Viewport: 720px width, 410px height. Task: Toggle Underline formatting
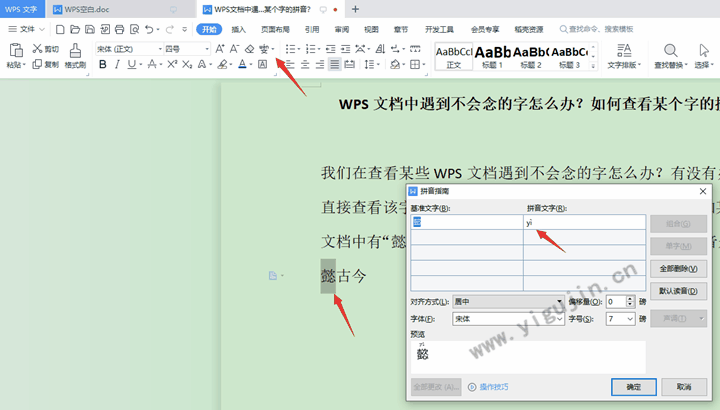[132, 65]
